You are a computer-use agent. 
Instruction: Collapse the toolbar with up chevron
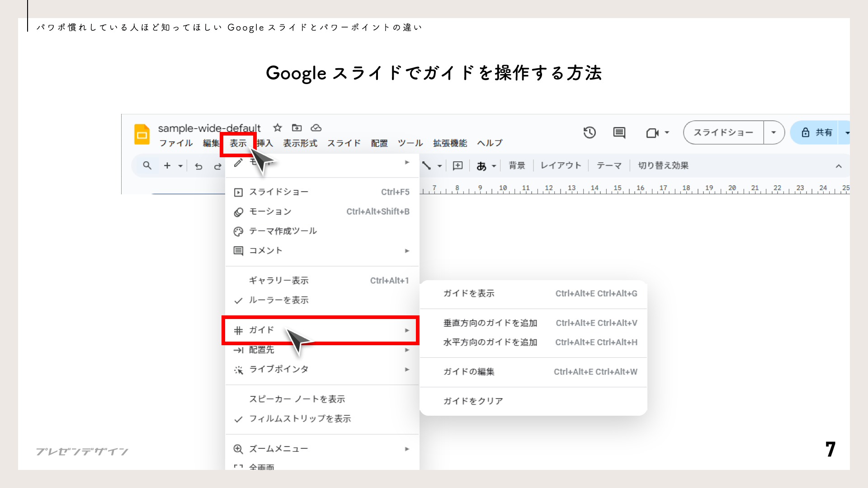(x=839, y=166)
